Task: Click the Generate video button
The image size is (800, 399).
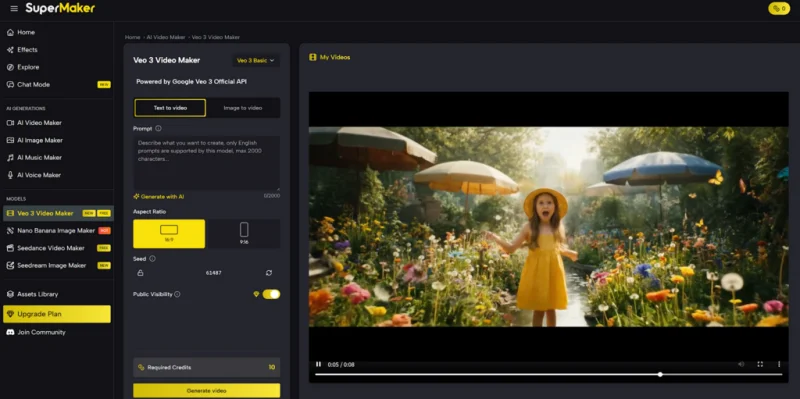Action: pos(207,391)
